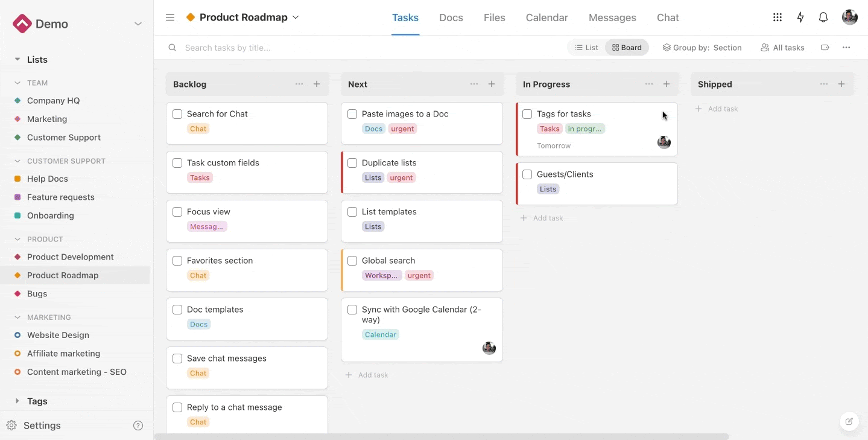Screen dimensions: 868x440
Task: Mark Tags for tasks as complete
Action: click(x=527, y=113)
